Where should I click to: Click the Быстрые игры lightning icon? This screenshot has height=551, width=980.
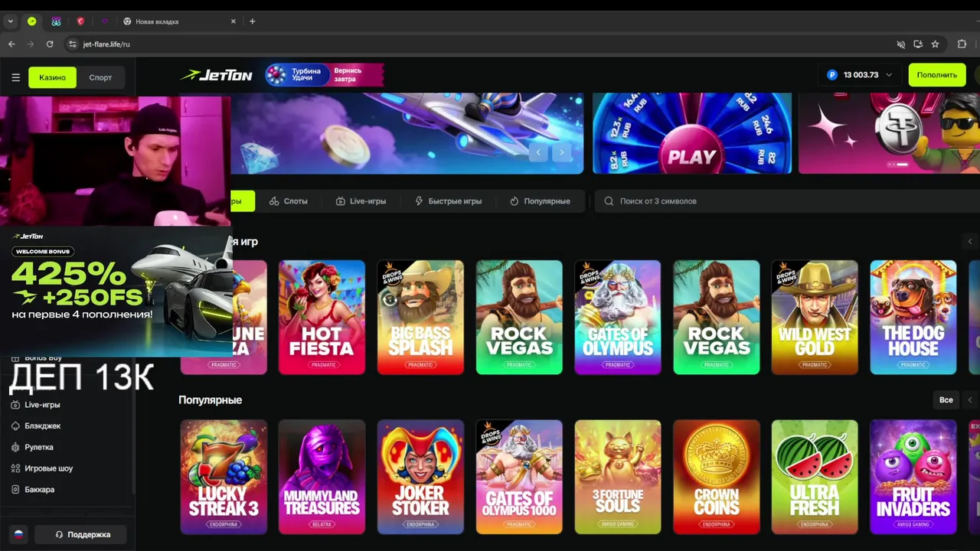pyautogui.click(x=419, y=201)
